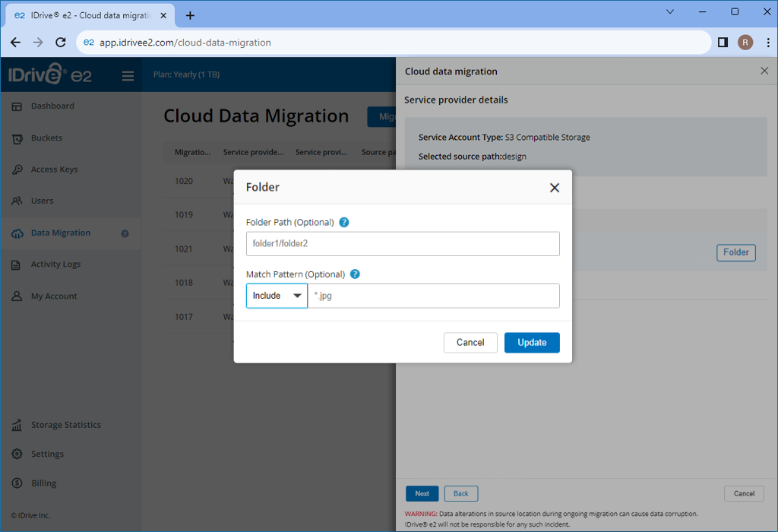Click Update in the Folder dialog

pyautogui.click(x=532, y=343)
